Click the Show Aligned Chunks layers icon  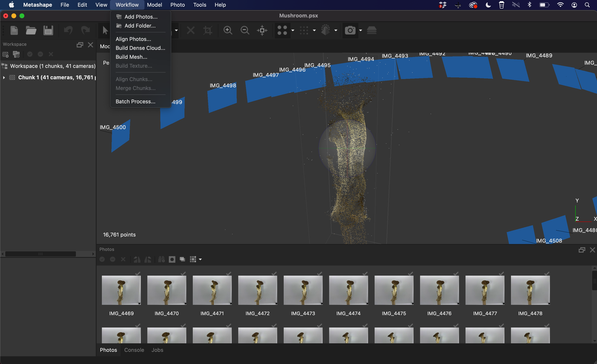coord(372,30)
